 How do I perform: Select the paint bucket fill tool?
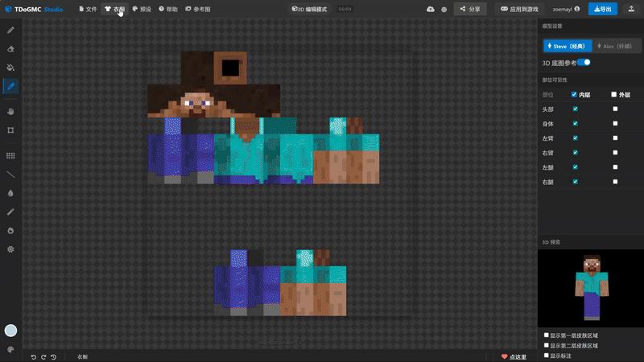click(10, 68)
